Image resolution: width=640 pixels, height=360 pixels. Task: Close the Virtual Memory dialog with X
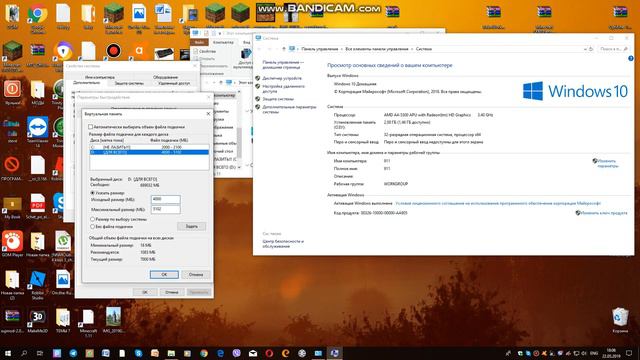[208, 114]
